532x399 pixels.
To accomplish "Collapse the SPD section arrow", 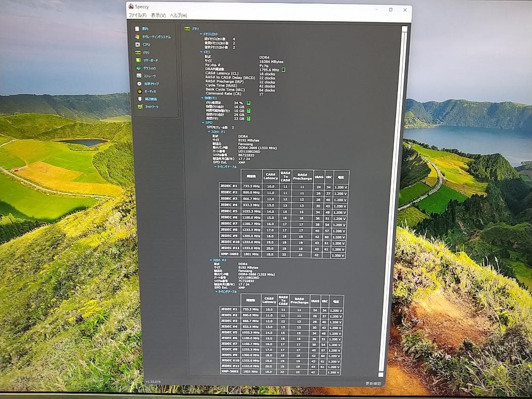I will [202, 123].
